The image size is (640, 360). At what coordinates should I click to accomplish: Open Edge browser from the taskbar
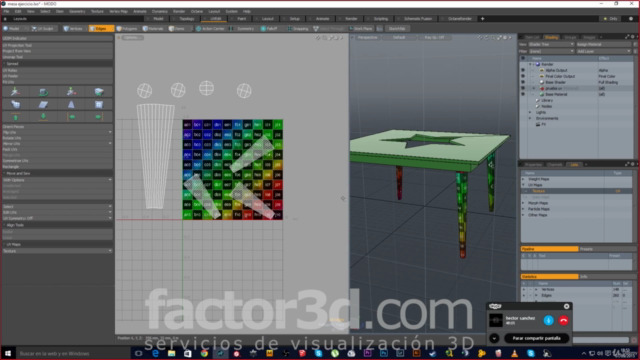tap(155, 353)
